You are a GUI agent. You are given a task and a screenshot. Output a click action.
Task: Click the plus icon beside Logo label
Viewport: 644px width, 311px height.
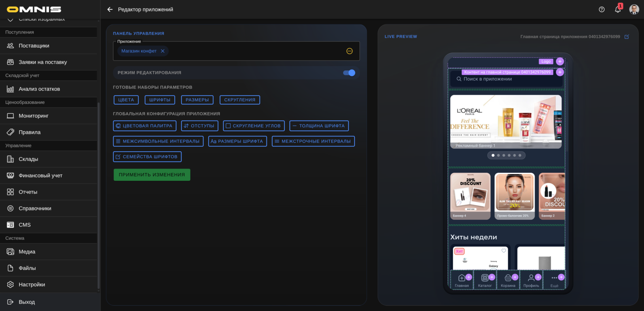559,61
